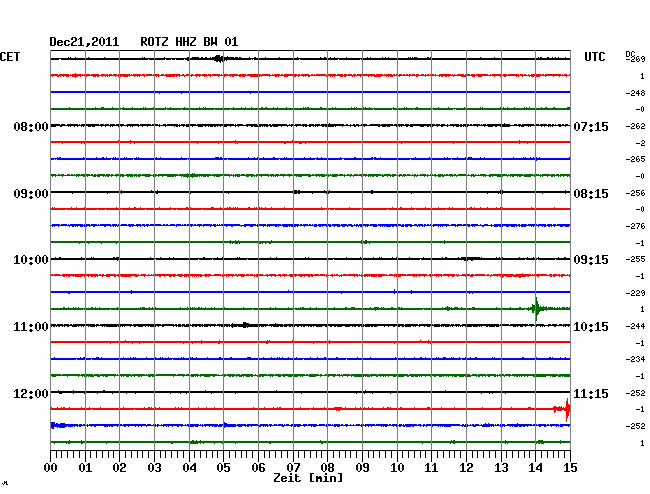This screenshot has width=650, height=494.
Task: Click the black disturbance near minute 12 on the 10:00 trace
Action: click(x=471, y=259)
